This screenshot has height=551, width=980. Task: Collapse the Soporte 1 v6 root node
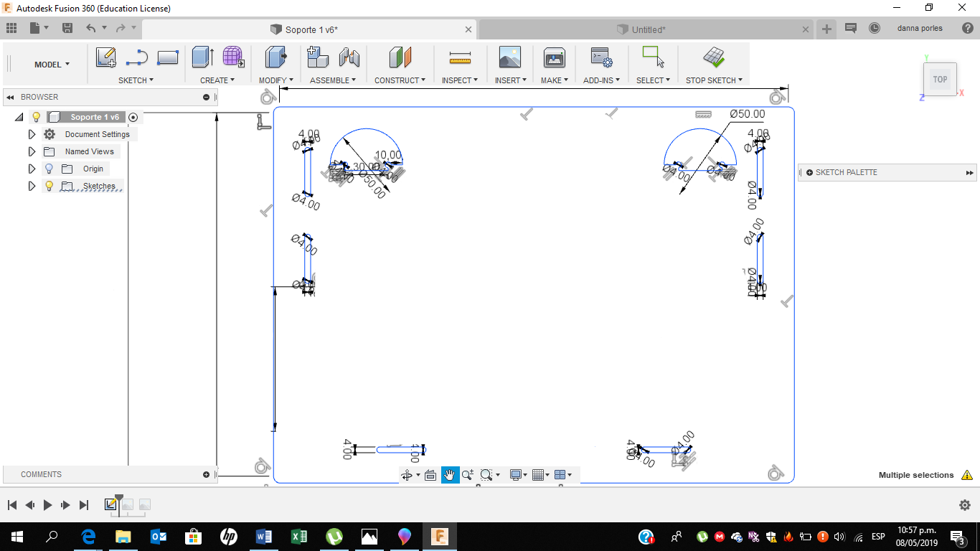click(x=19, y=117)
